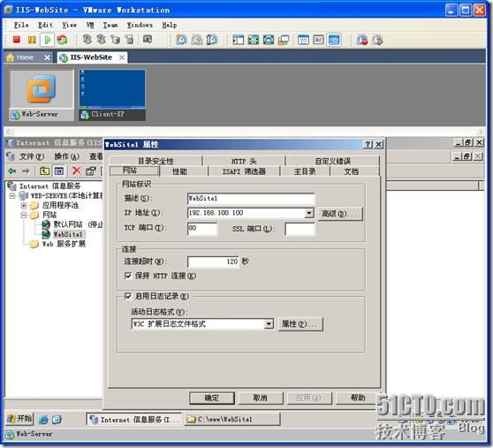
Task: Click the Replay toolbar icon beside Capture Movie
Action: [x=377, y=40]
